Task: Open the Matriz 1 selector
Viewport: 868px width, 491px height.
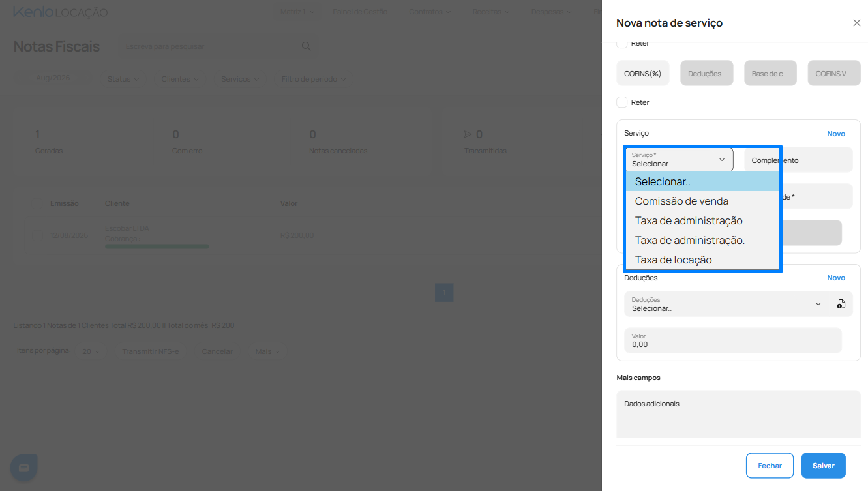Action: 297,12
